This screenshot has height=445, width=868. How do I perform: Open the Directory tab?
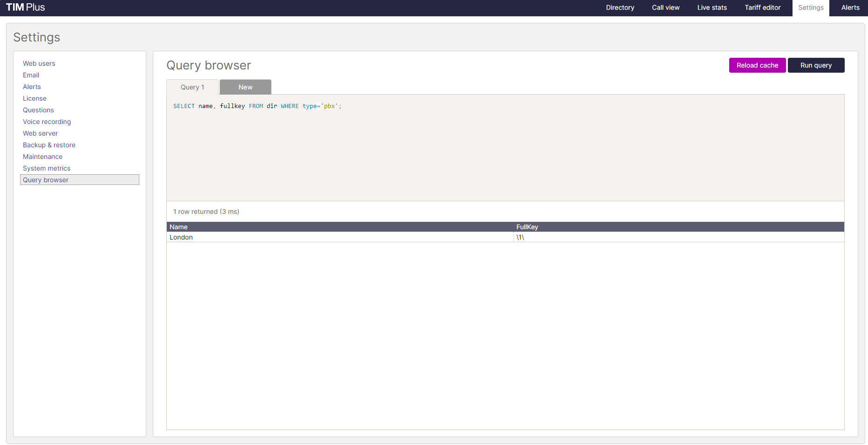click(620, 7)
